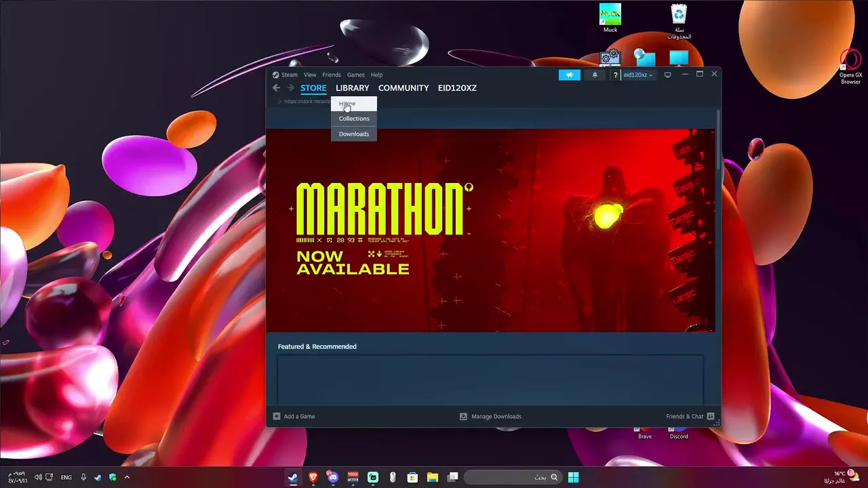
Task: Open File Explorer from the taskbar
Action: [x=433, y=477]
